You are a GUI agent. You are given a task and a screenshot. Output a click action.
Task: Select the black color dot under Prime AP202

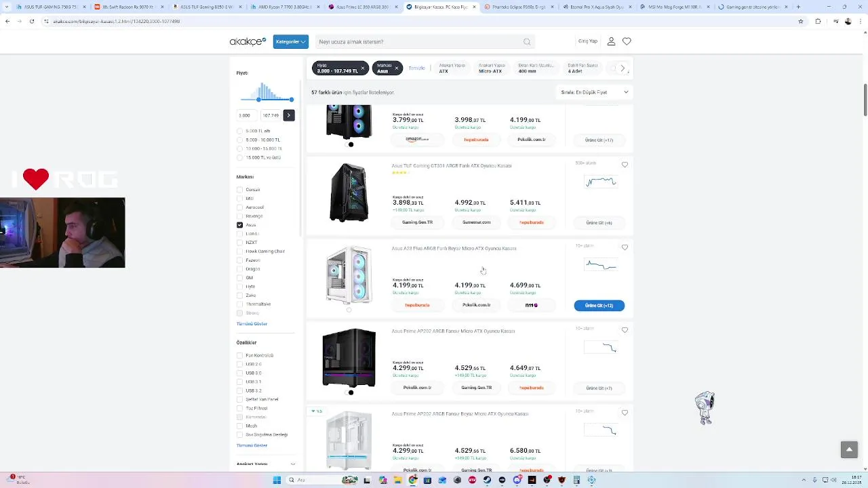click(x=351, y=392)
